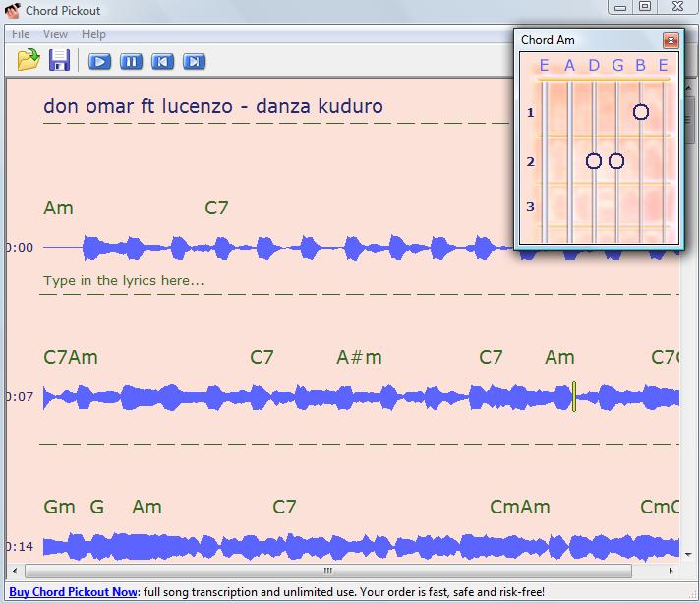The height and width of the screenshot is (603, 700).
Task: Select the CmAm chord on the 0:14 line
Action: click(x=520, y=507)
